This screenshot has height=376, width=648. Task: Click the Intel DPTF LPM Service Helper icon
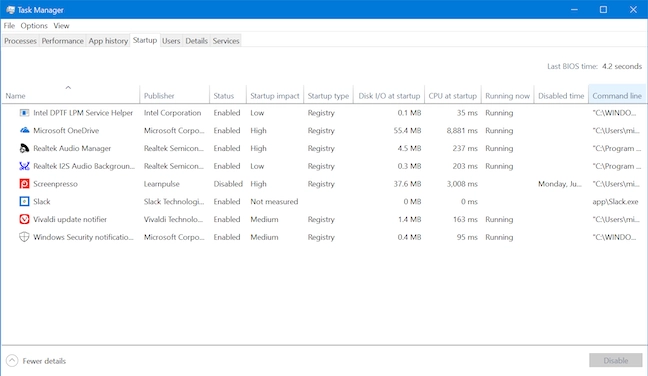(x=24, y=113)
